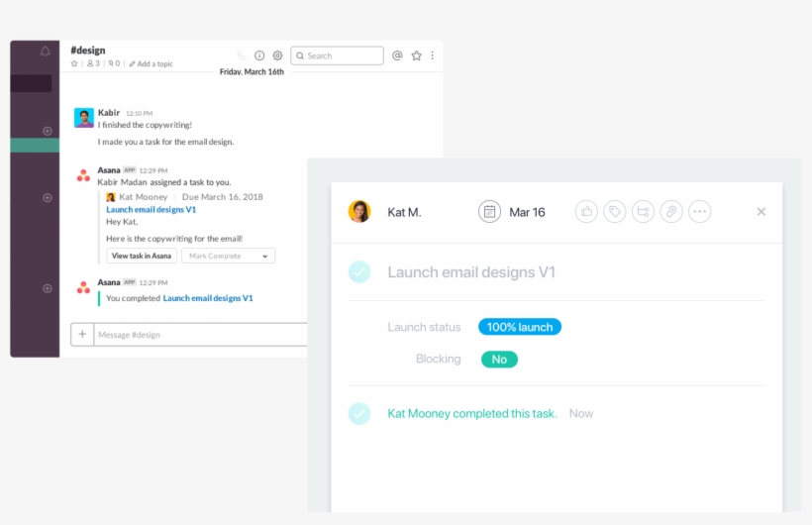
Task: Open Asana app icon at first Asana message
Action: (x=83, y=175)
